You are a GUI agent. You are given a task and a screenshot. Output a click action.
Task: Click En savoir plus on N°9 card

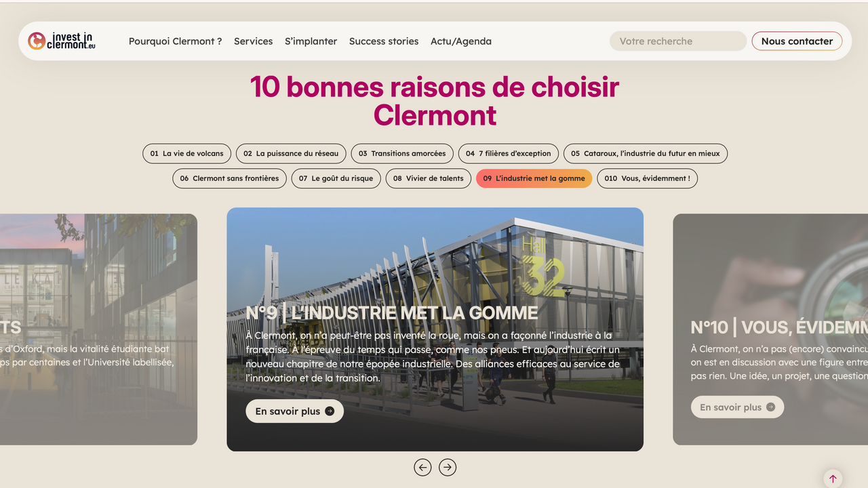[x=294, y=411]
